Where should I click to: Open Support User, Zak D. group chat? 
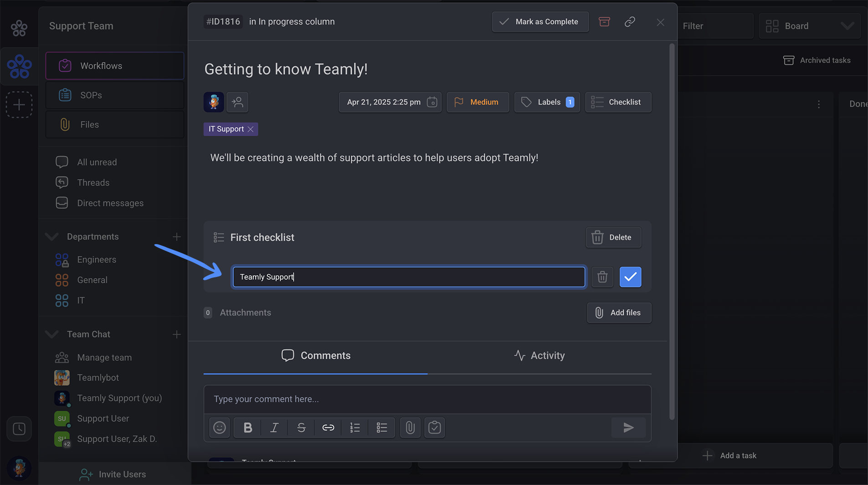[117, 439]
